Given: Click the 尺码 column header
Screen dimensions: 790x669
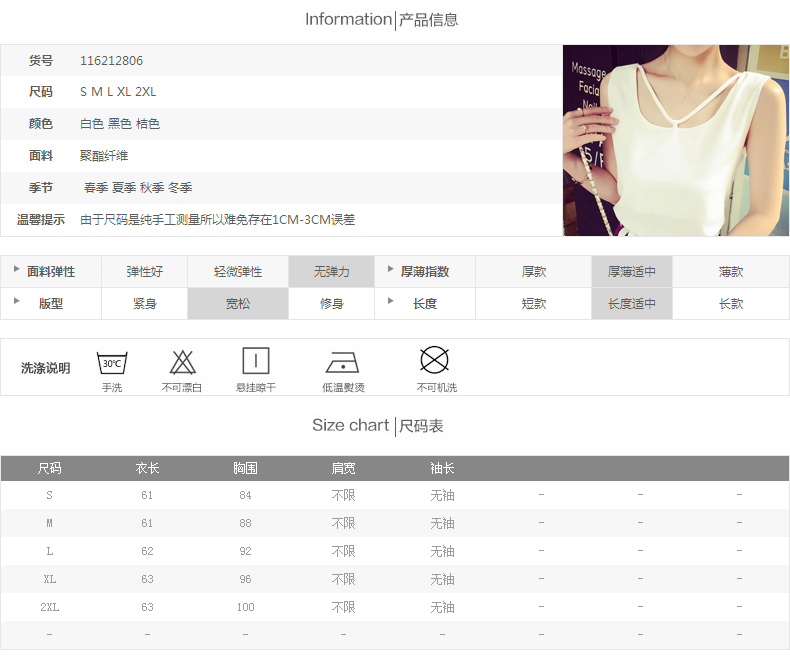Looking at the screenshot, I should tap(50, 468).
